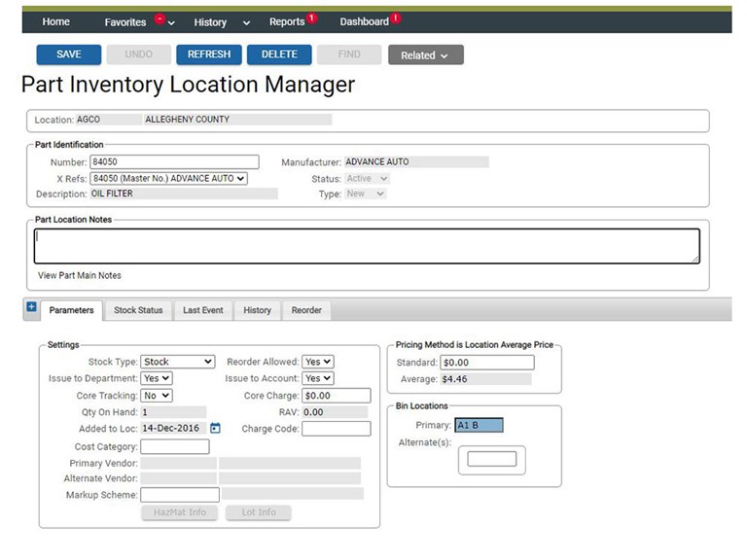Click into the Part Location Notes textarea
This screenshot has width=747, height=560.
click(x=367, y=246)
